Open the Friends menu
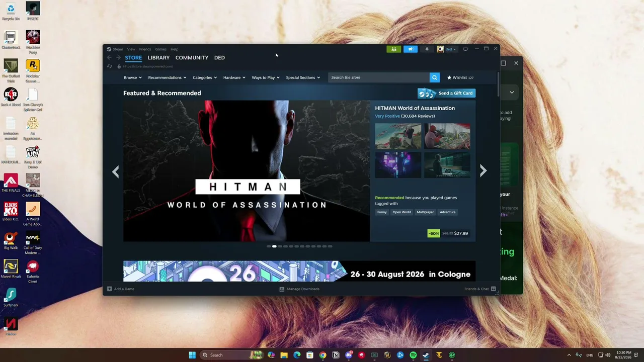 145,49
